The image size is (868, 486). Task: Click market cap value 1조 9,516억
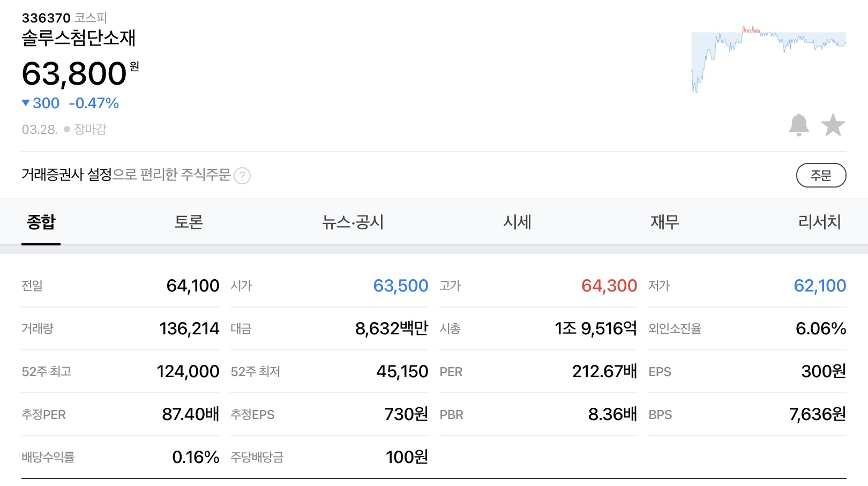596,328
